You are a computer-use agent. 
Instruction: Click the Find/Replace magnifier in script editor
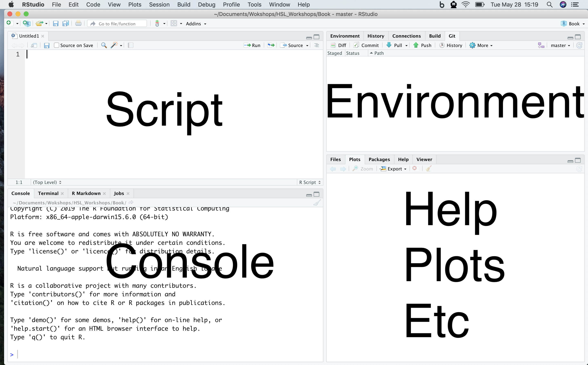tap(104, 45)
